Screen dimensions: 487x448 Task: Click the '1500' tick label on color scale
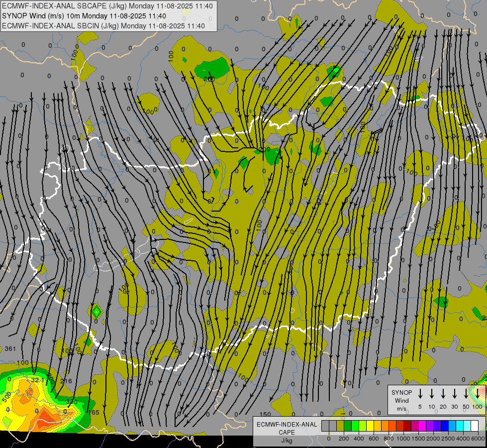coord(418,439)
